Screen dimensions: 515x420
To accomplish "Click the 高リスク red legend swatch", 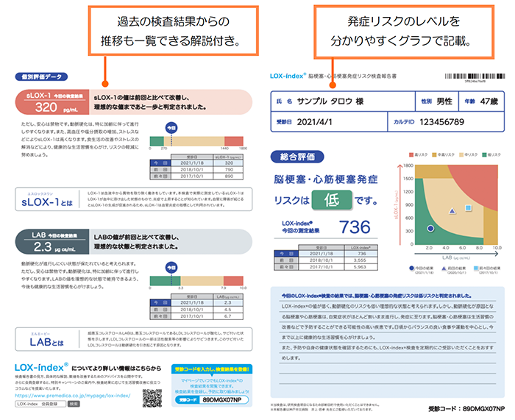I will (411, 155).
